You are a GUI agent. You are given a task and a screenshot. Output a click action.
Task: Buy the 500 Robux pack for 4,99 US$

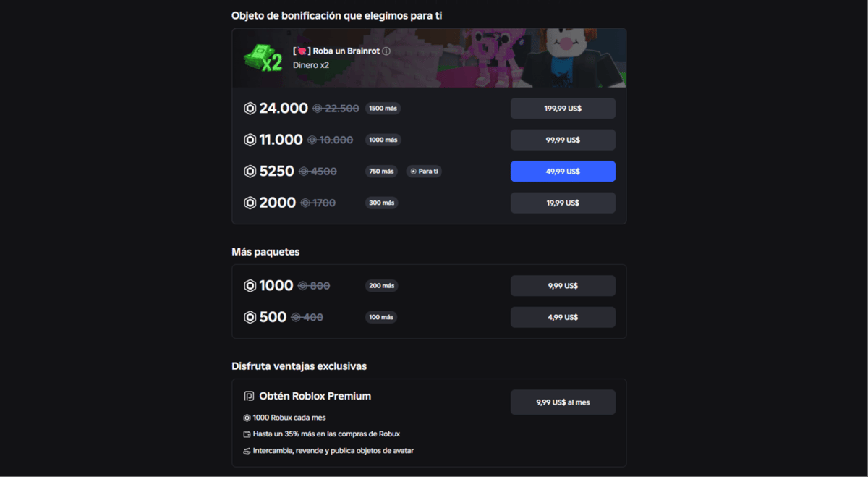[x=563, y=317]
